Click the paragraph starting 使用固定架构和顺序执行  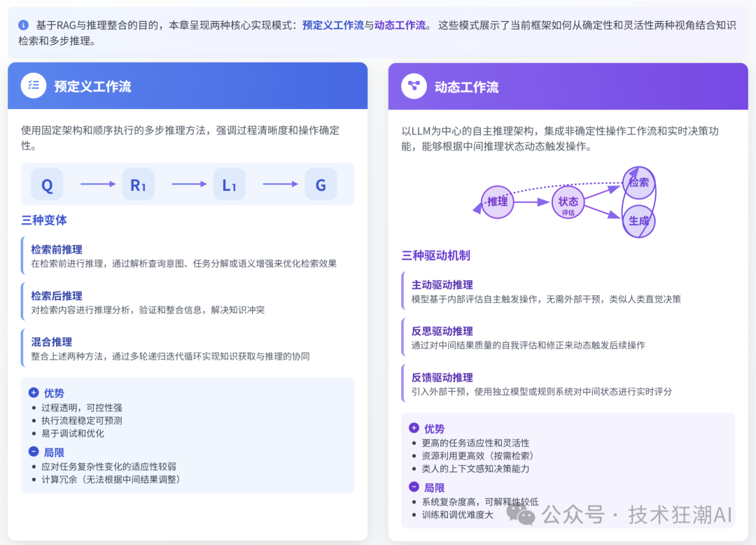tap(181, 138)
